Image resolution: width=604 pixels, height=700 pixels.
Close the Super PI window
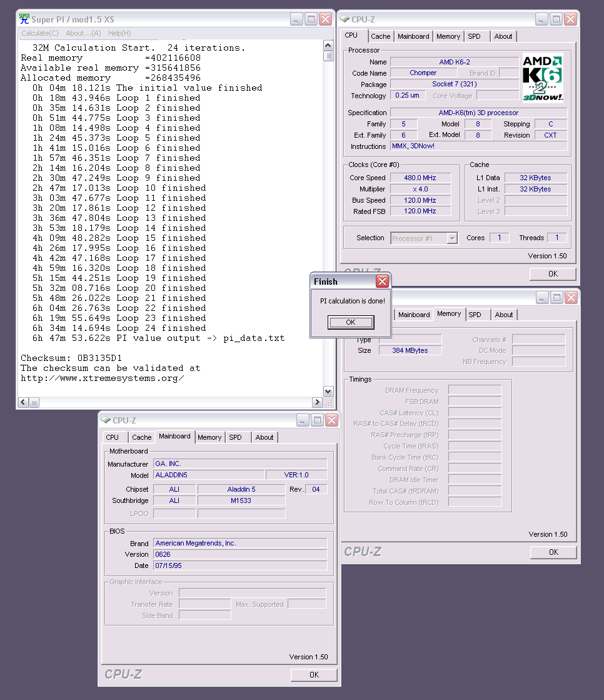(x=326, y=19)
